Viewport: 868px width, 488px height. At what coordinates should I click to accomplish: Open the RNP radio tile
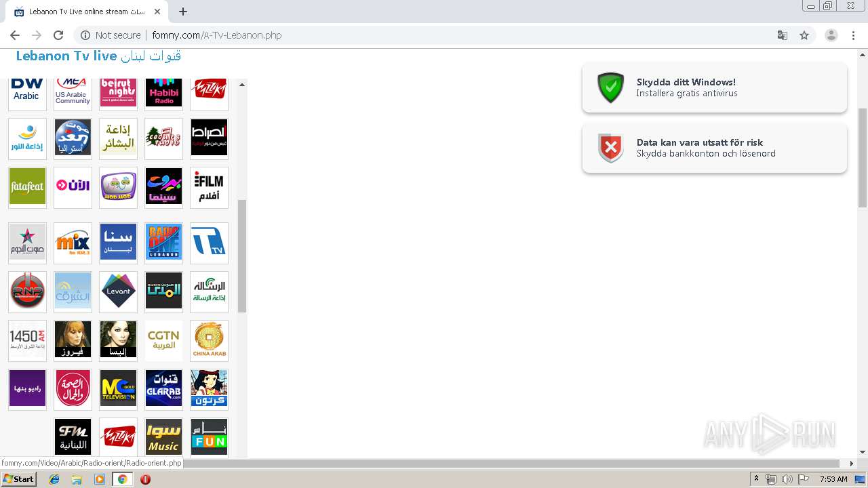click(27, 291)
